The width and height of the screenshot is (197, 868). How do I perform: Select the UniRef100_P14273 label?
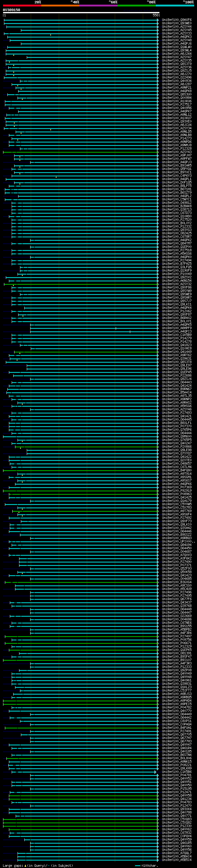(x=176, y=139)
